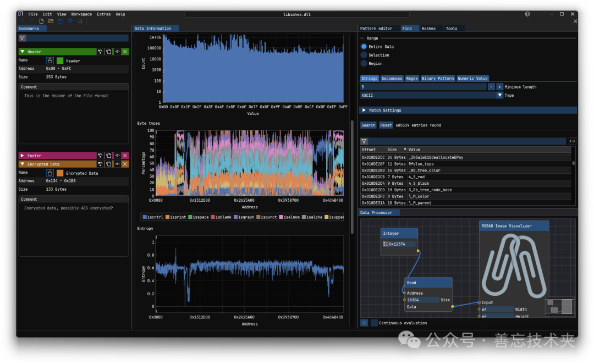Open the Workspace menu
594x364 pixels.
click(x=81, y=14)
